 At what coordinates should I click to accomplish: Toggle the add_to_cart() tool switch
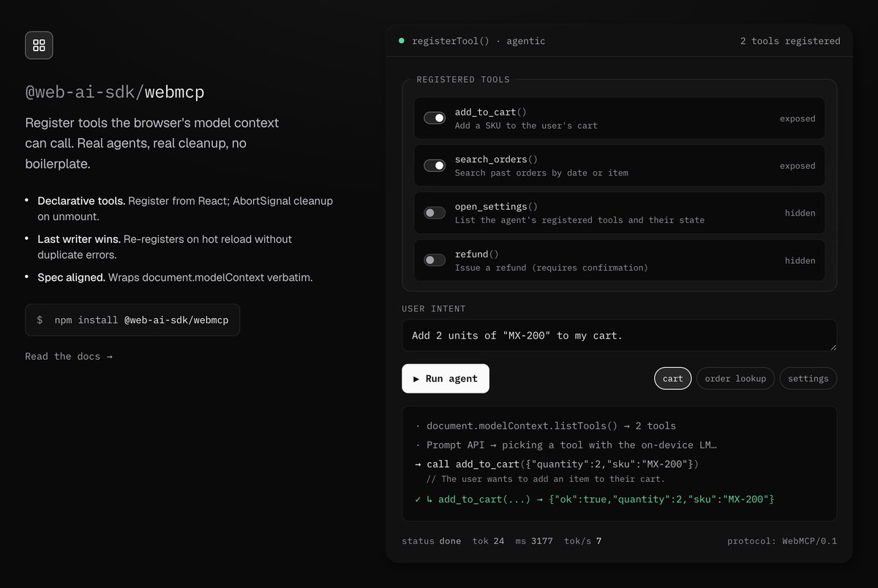[x=435, y=118]
